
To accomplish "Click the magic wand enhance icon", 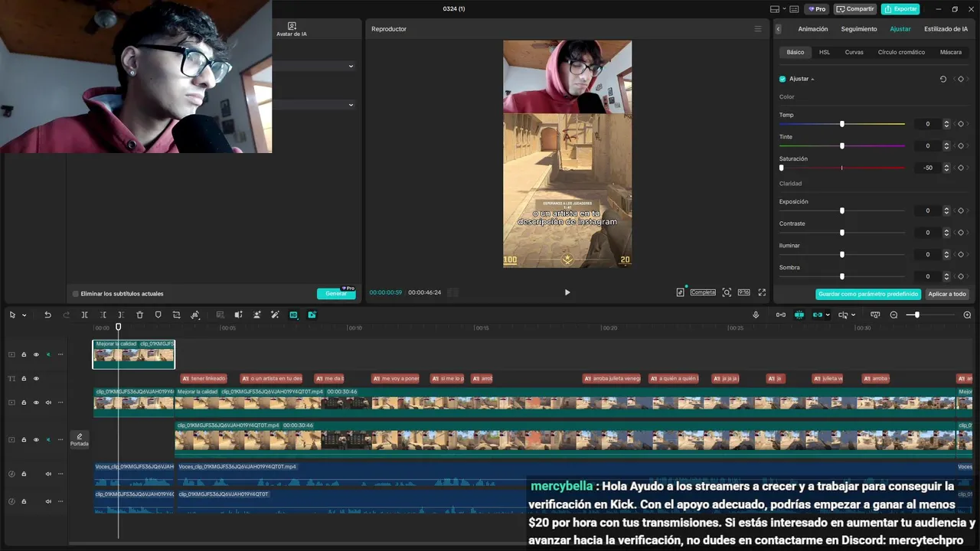I will point(275,315).
